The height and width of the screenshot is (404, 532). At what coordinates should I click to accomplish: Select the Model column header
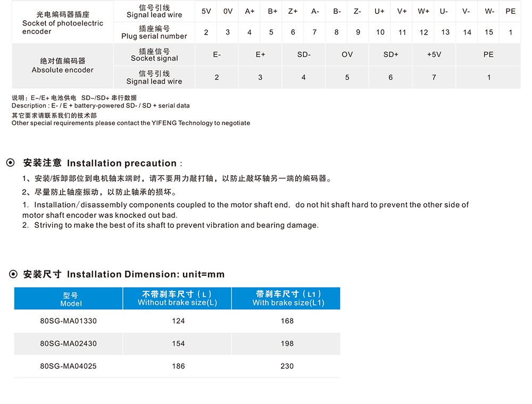click(68, 299)
